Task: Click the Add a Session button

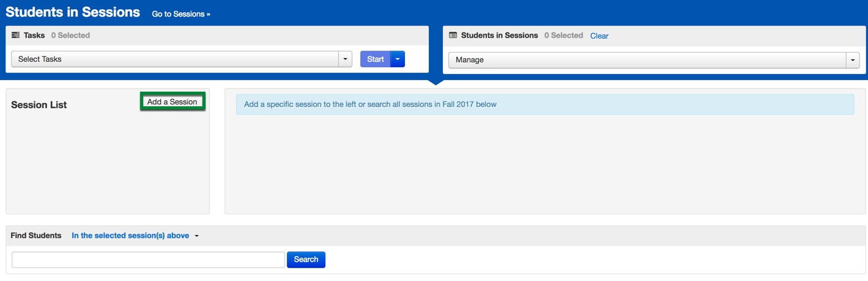Action: tap(172, 102)
